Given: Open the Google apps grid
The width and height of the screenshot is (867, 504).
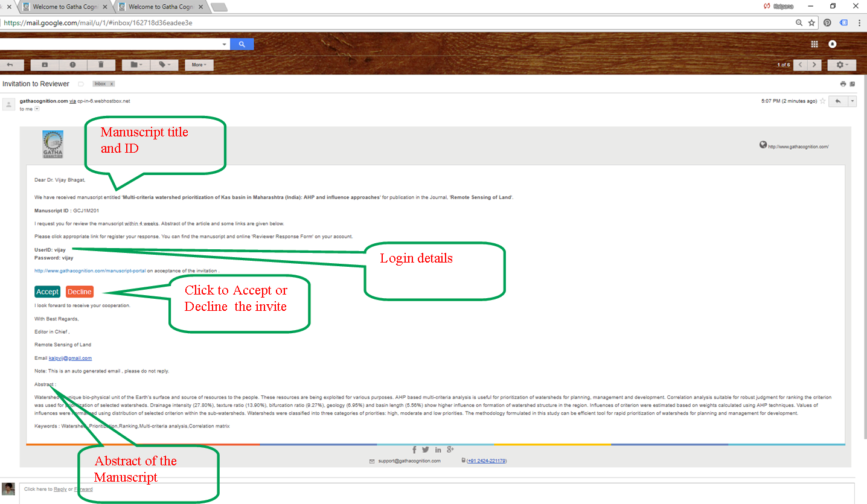Looking at the screenshot, I should click(x=814, y=44).
